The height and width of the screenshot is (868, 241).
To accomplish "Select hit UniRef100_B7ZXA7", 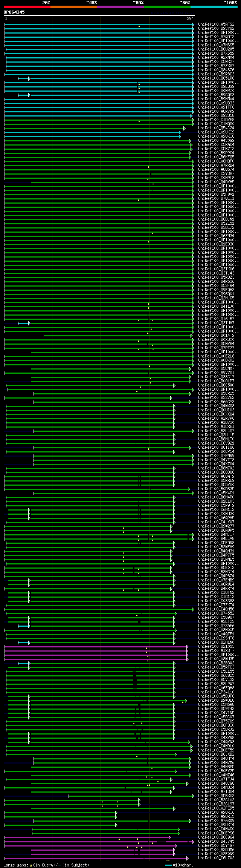I will coord(216,66).
